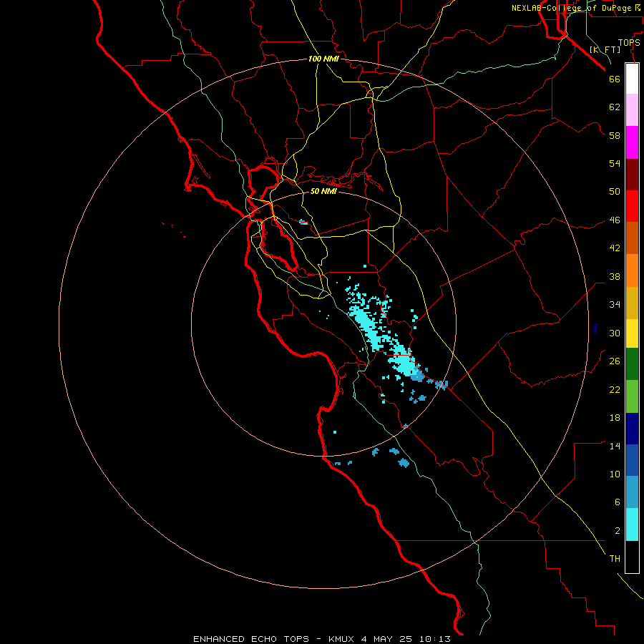
Task: Click the "54" scale label
Action: point(615,163)
